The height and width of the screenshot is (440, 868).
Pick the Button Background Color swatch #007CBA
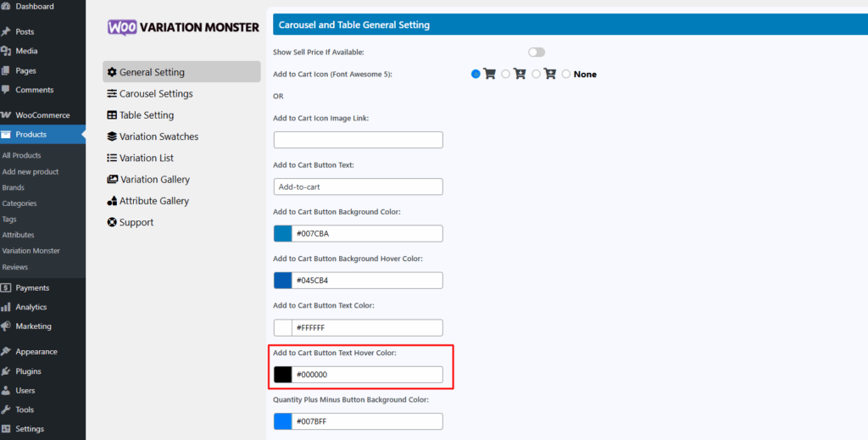pos(283,233)
